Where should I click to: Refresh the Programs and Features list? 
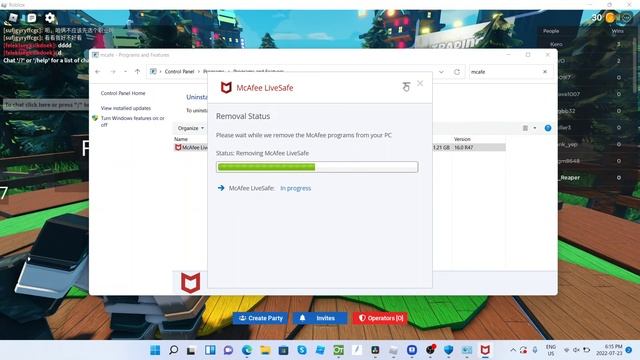pos(457,72)
